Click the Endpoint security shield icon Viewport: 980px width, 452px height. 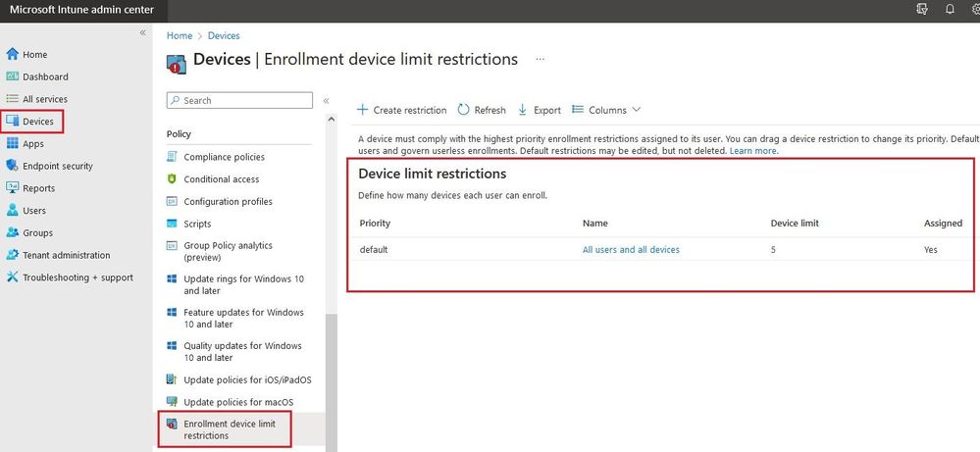pyautogui.click(x=13, y=166)
